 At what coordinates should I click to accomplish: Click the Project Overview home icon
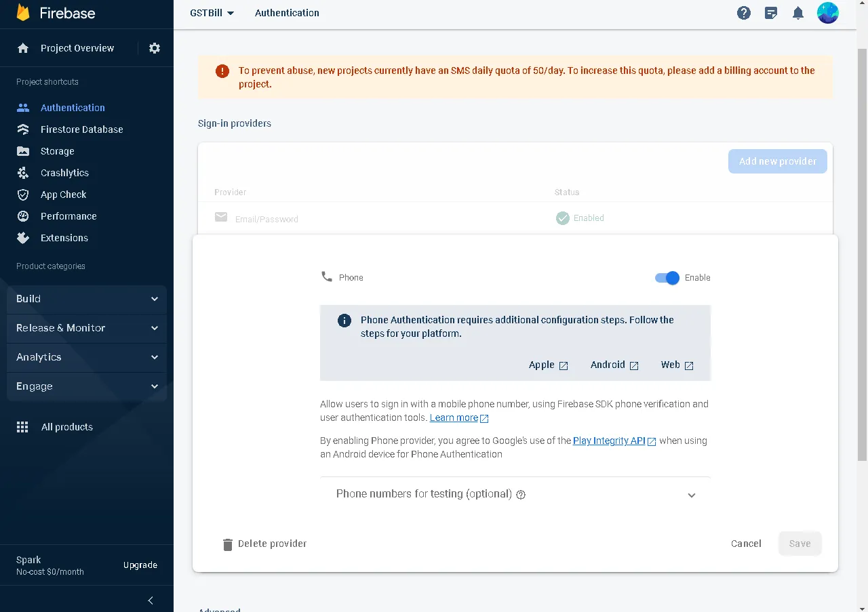tap(23, 48)
